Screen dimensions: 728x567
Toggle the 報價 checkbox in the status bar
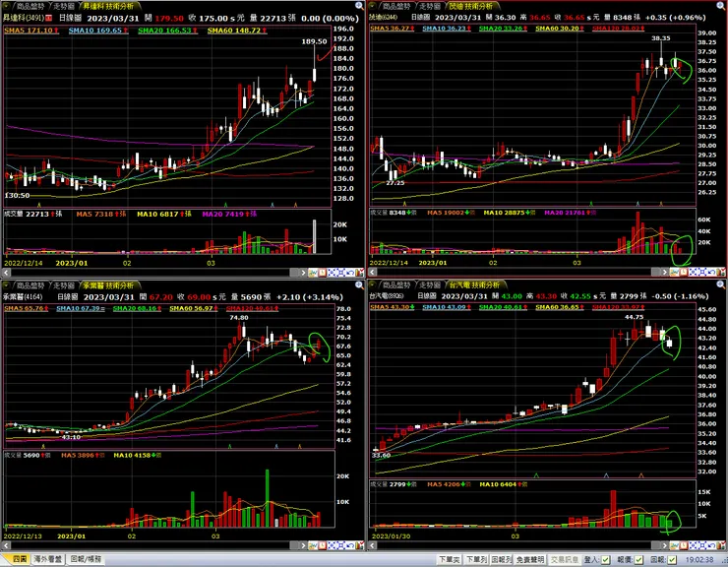click(638, 559)
